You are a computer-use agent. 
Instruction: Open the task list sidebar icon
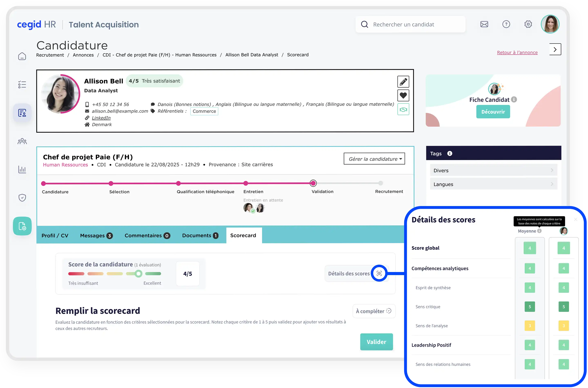click(x=22, y=84)
